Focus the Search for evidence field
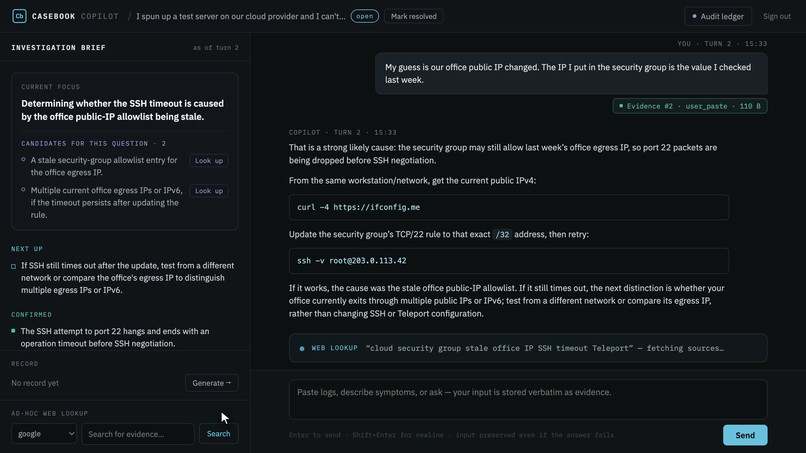The width and height of the screenshot is (806, 453). click(x=138, y=434)
